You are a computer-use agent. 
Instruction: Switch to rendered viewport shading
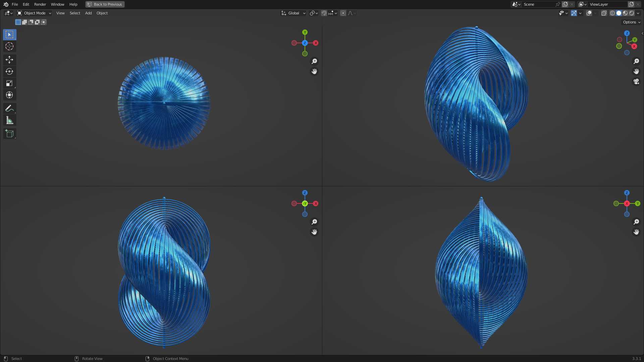[632, 13]
